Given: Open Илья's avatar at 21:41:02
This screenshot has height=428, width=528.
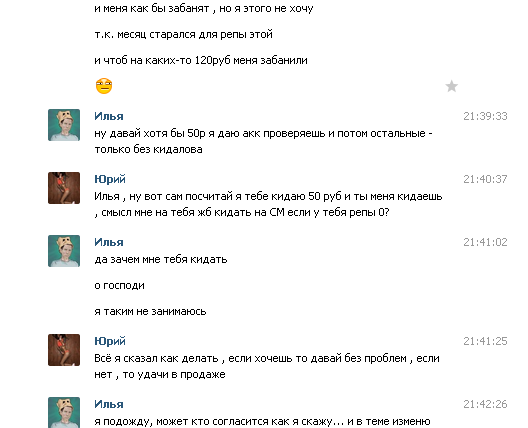Looking at the screenshot, I should pyautogui.click(x=64, y=251).
